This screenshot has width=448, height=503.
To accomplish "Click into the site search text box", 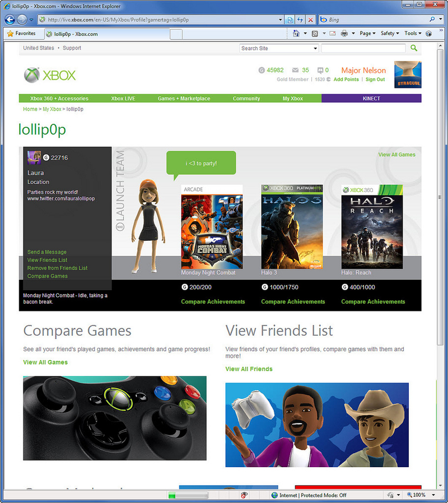I will coord(363,48).
